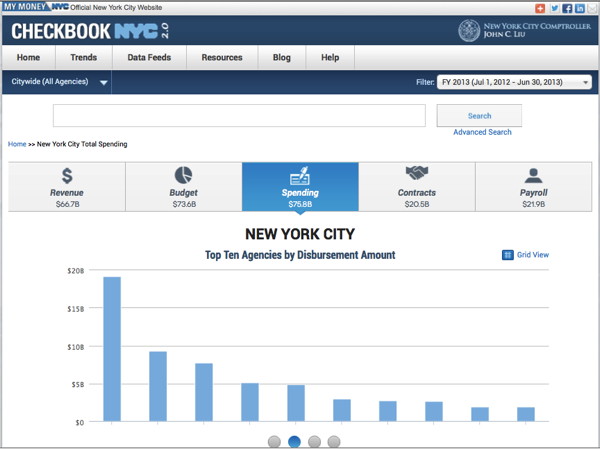Viewport: 600px width, 449px height.
Task: Click the $10B axis label
Action: tap(76, 347)
